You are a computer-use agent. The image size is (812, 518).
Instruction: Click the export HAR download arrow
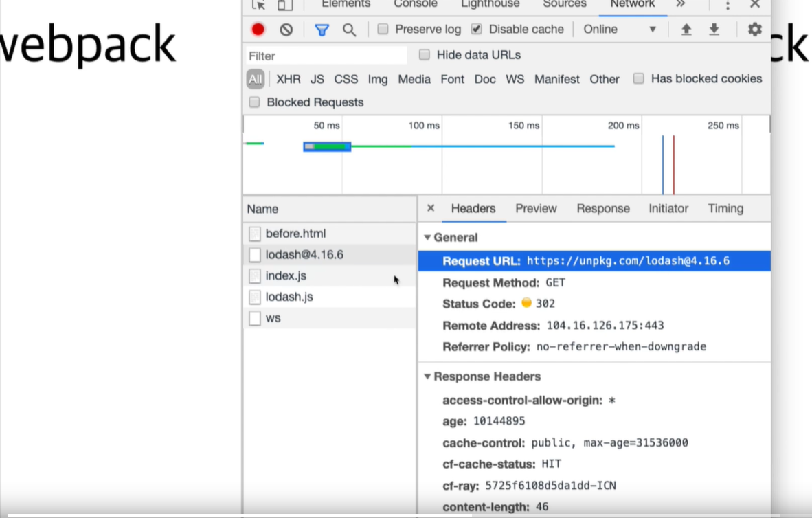pos(714,30)
